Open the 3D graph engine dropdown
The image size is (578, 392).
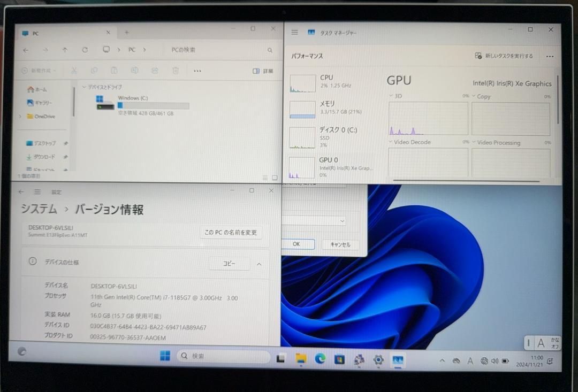391,97
